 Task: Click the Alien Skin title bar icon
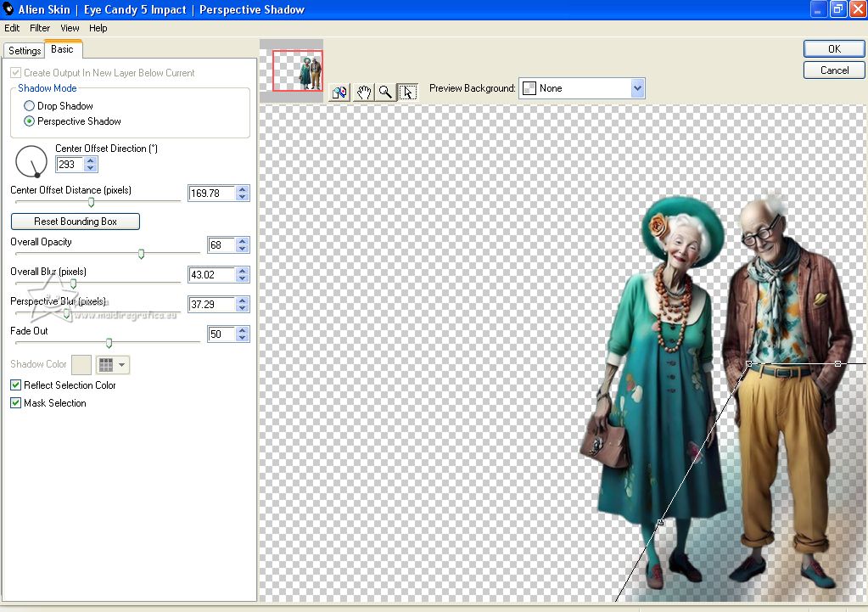(x=8, y=9)
